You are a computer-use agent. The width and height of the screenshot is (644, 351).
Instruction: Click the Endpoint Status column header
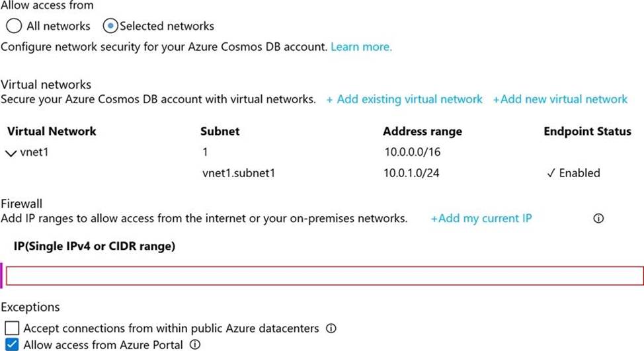click(x=587, y=131)
